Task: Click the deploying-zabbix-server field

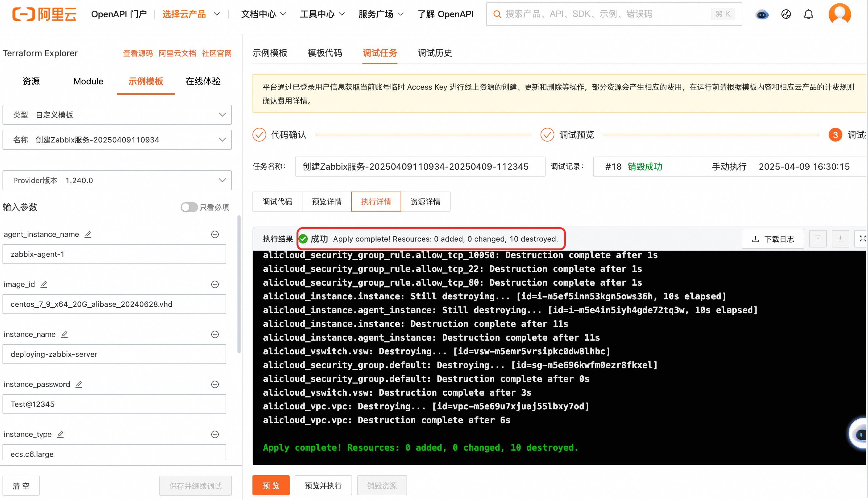Action: click(114, 354)
